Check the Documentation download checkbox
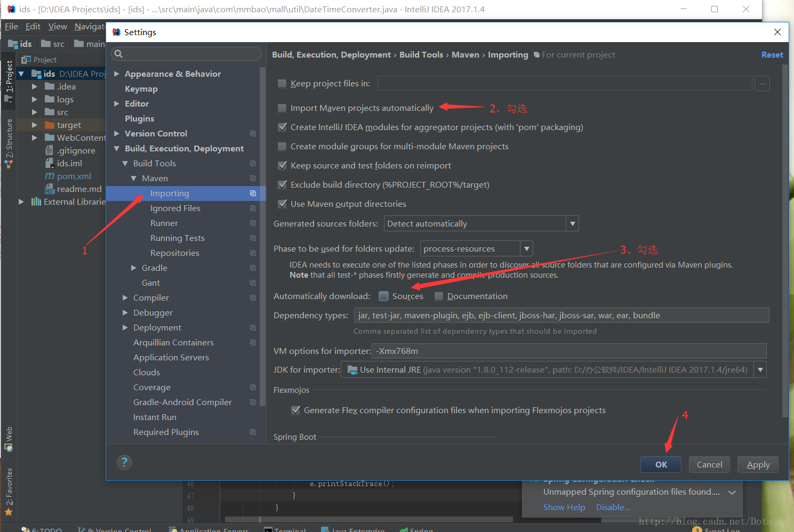 pyautogui.click(x=439, y=296)
